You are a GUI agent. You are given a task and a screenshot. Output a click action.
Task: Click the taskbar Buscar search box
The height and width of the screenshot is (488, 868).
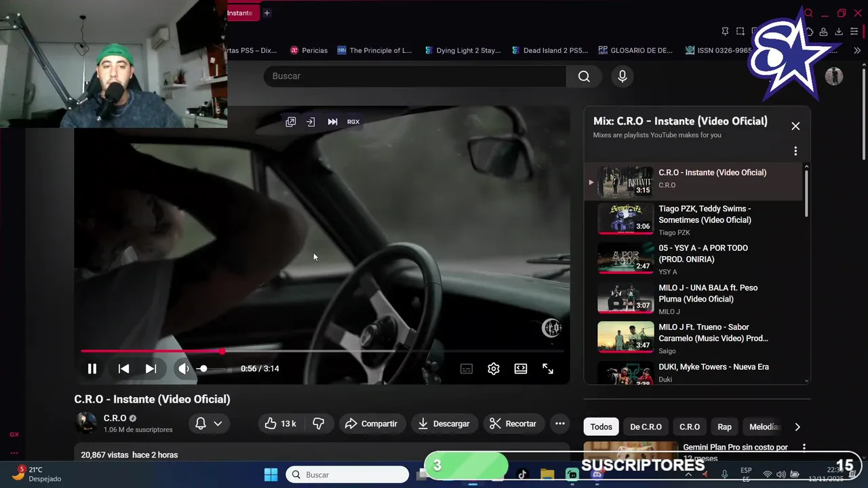pos(347,474)
